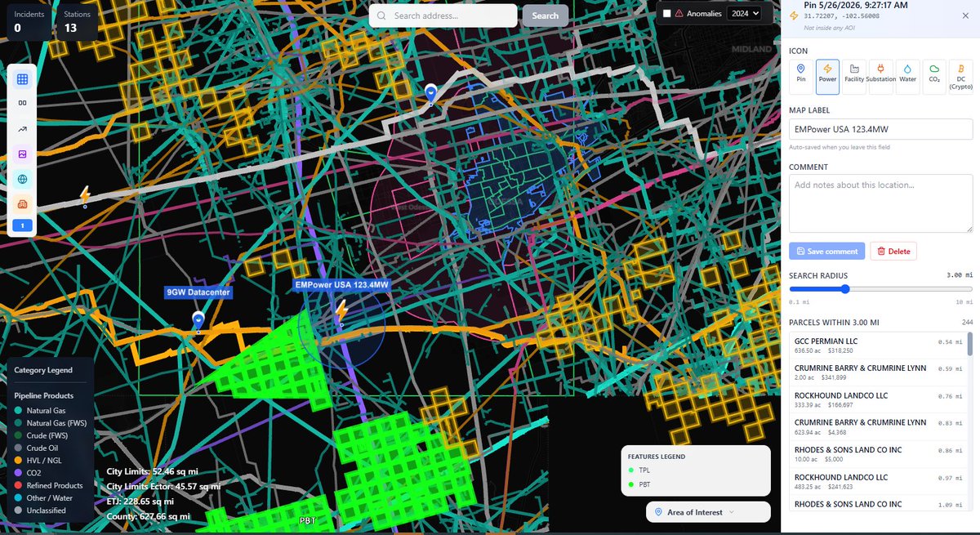Click the '9GW Datacenter' map label
This screenshot has height=535, width=980.
coord(198,292)
